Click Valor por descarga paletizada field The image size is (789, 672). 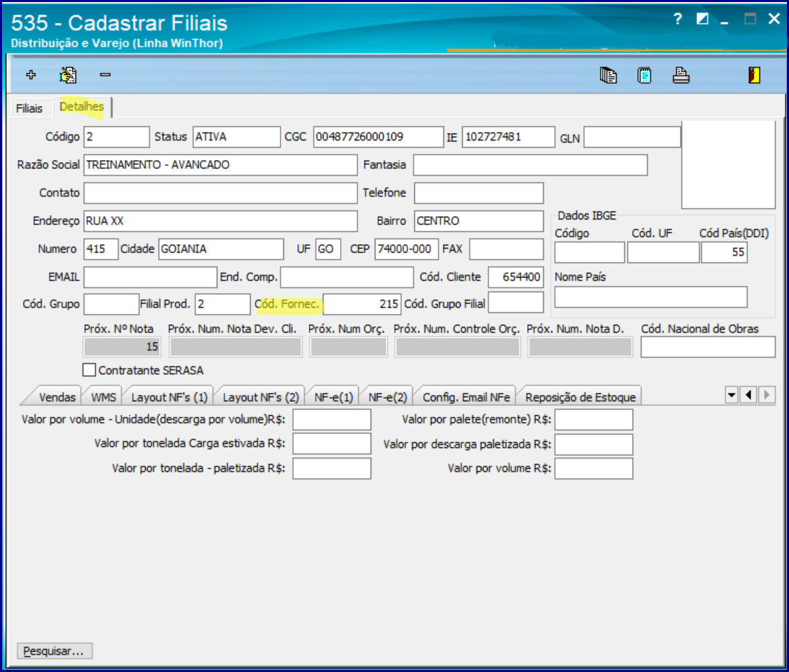[x=594, y=445]
